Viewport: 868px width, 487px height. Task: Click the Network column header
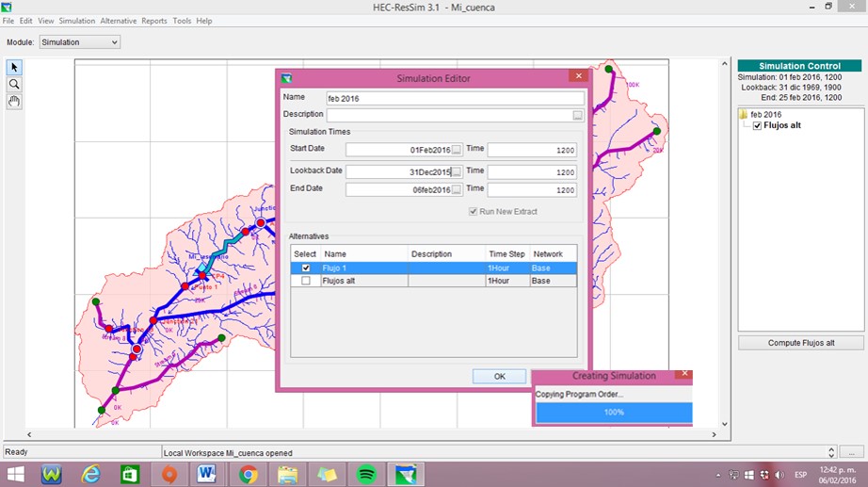point(553,253)
